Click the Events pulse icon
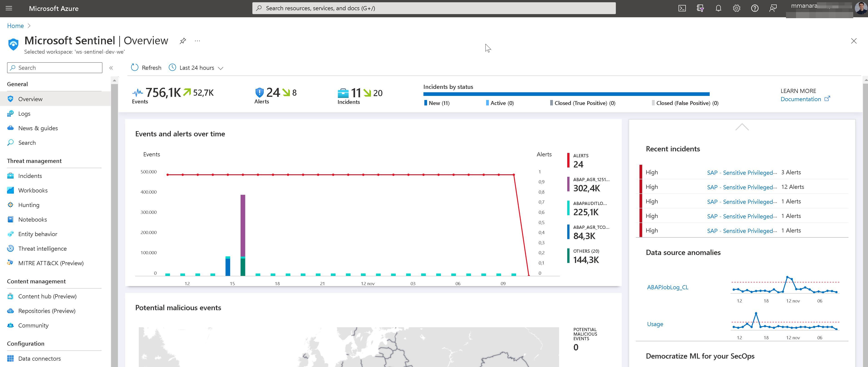 (137, 92)
